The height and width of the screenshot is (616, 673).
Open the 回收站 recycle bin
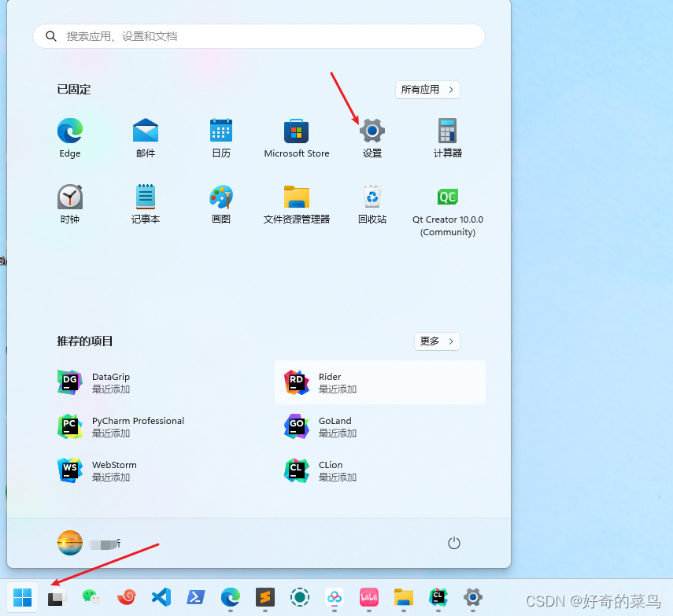point(372,204)
